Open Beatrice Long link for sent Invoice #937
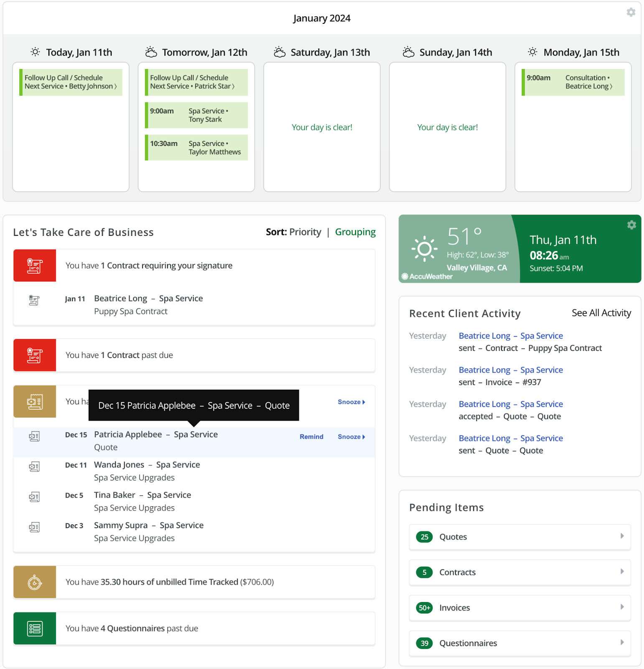This screenshot has height=669, width=644. pyautogui.click(x=511, y=370)
